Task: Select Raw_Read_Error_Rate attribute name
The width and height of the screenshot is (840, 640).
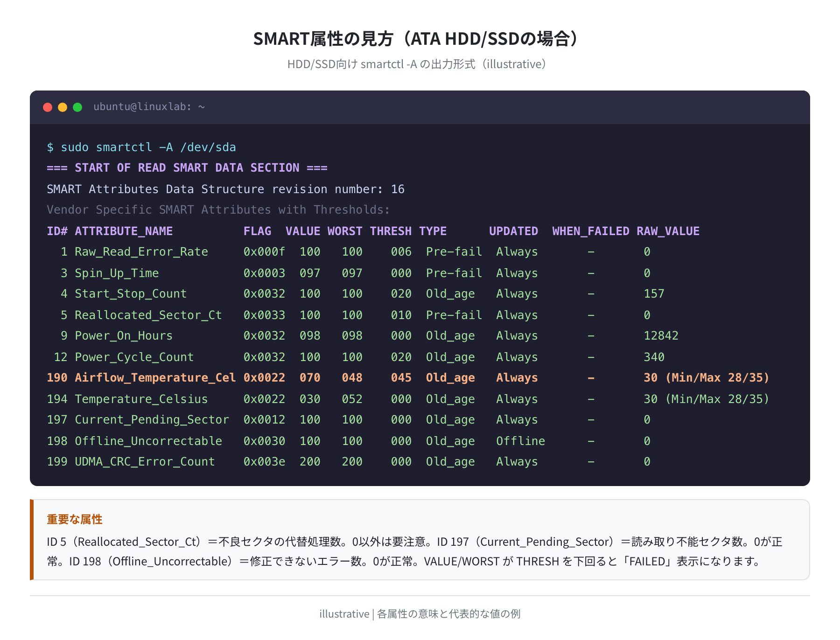Action: tap(141, 252)
